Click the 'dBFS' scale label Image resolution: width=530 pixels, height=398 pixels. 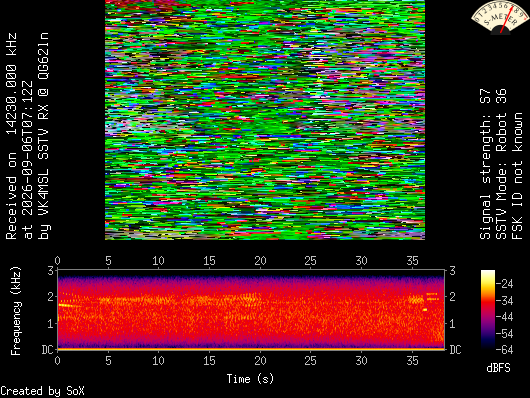click(x=498, y=368)
